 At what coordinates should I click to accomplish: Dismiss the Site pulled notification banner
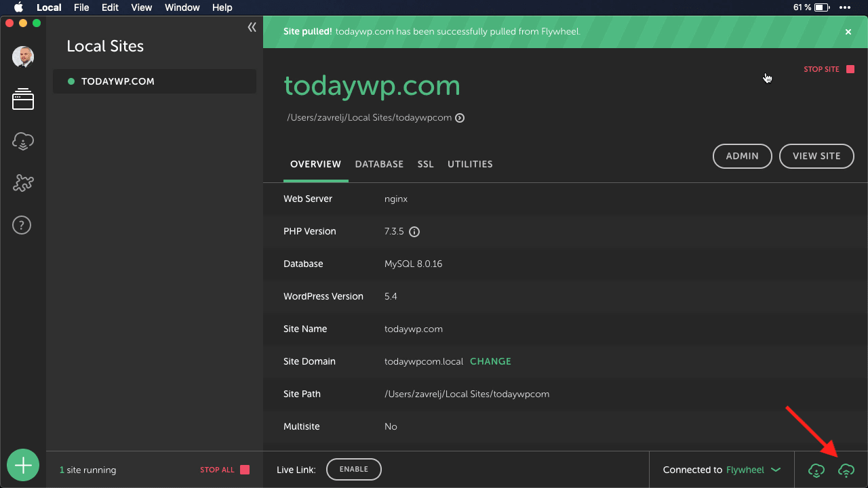848,32
